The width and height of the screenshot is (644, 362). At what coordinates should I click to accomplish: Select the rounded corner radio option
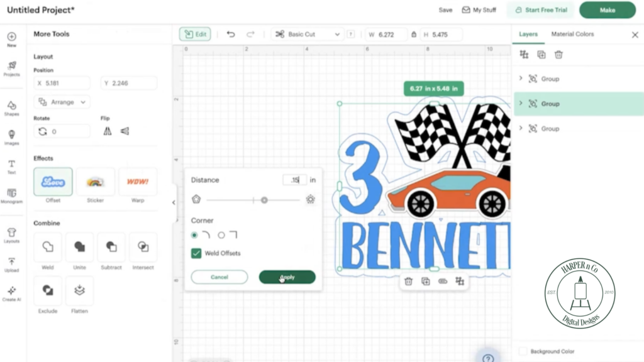tap(195, 235)
